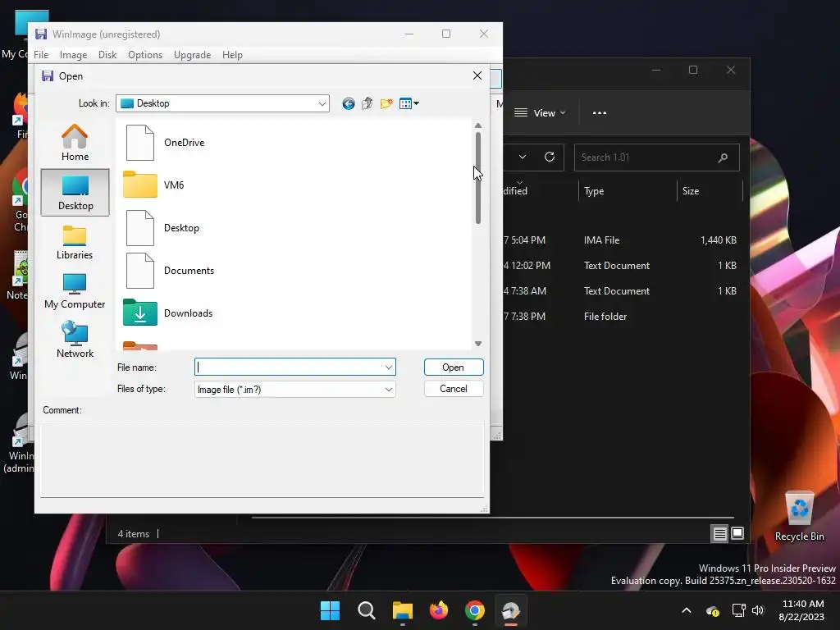The image size is (840, 630).
Task: Select the Documents item in list
Action: [170, 271]
